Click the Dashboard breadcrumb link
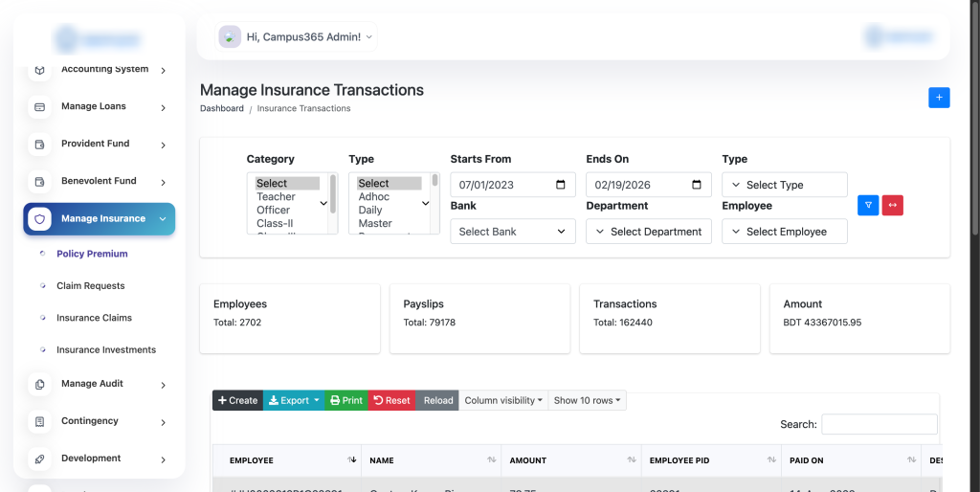 pos(221,109)
